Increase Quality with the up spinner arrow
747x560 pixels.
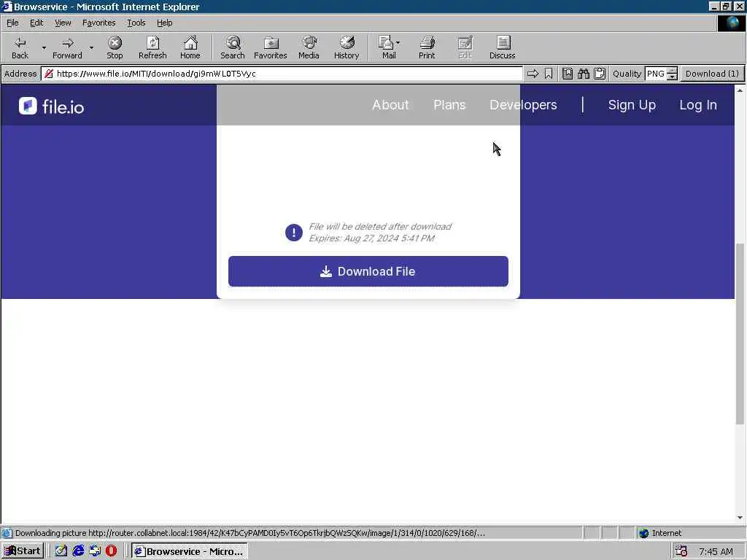pos(672,70)
